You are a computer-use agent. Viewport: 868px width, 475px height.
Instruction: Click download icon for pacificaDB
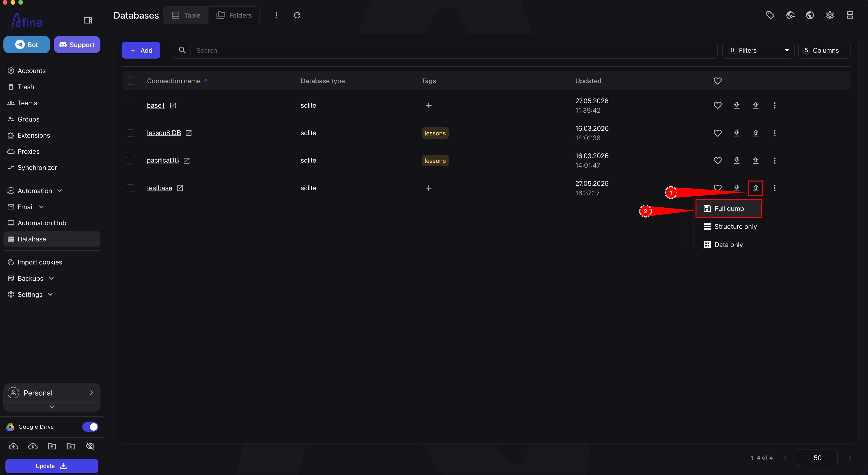click(737, 161)
